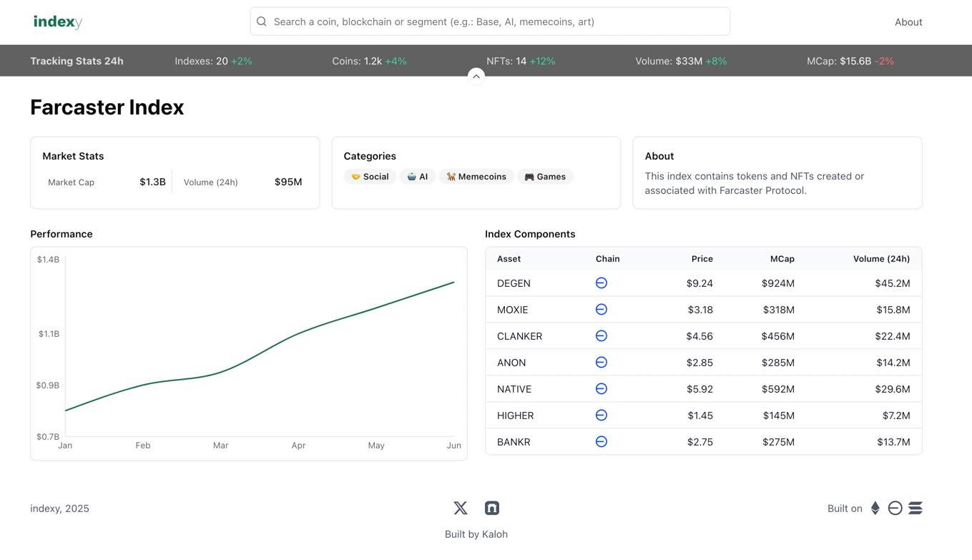Click the Base icon next to Built on
972x560 pixels.
[895, 509]
